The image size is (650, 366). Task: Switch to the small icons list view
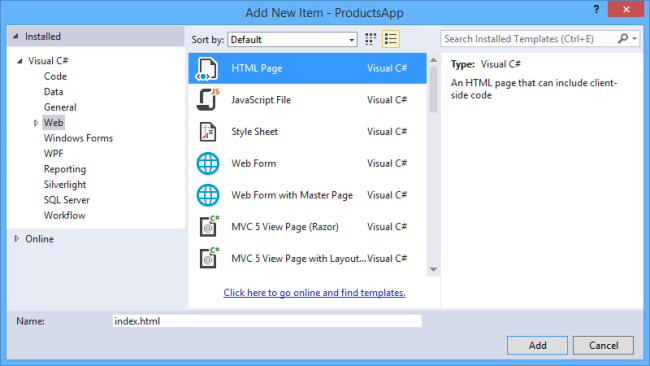click(x=390, y=39)
